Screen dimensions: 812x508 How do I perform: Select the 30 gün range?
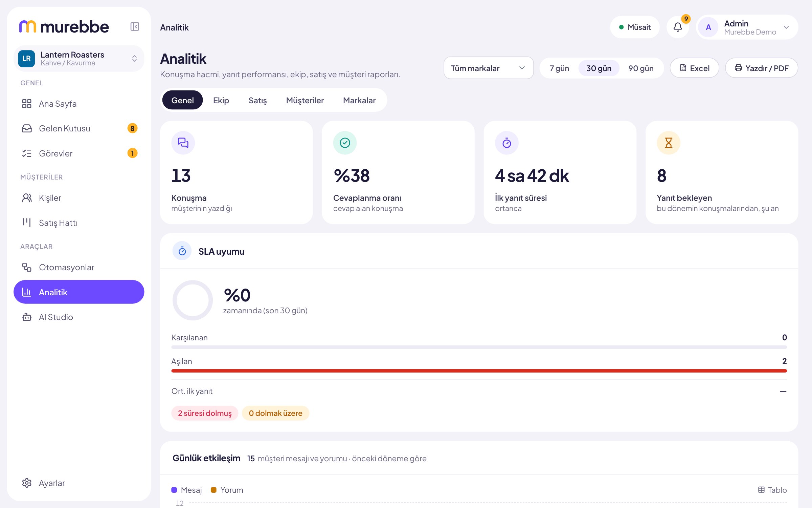[599, 68]
